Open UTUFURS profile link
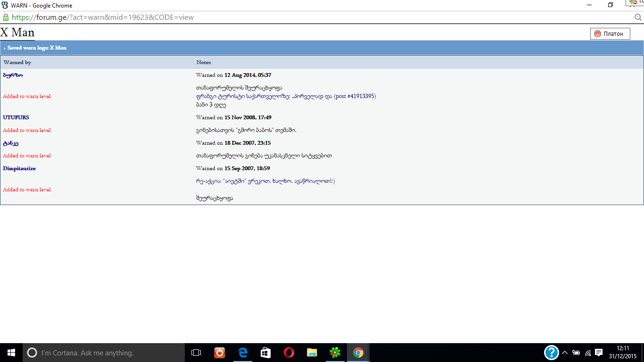 pyautogui.click(x=16, y=117)
